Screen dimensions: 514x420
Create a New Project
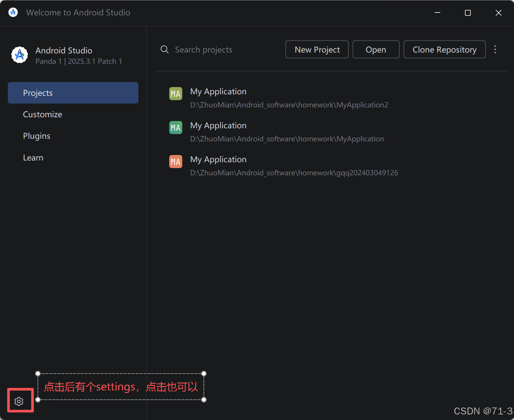[x=317, y=49]
